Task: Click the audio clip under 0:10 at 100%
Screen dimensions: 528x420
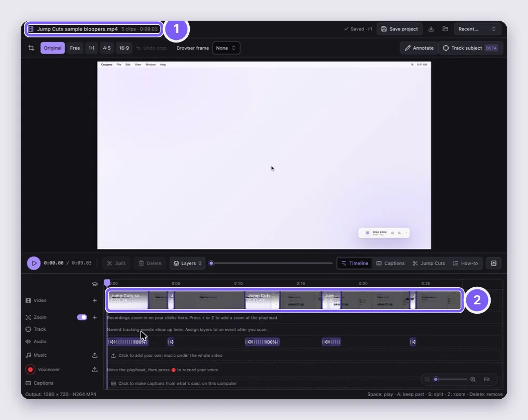Action: 262,342
